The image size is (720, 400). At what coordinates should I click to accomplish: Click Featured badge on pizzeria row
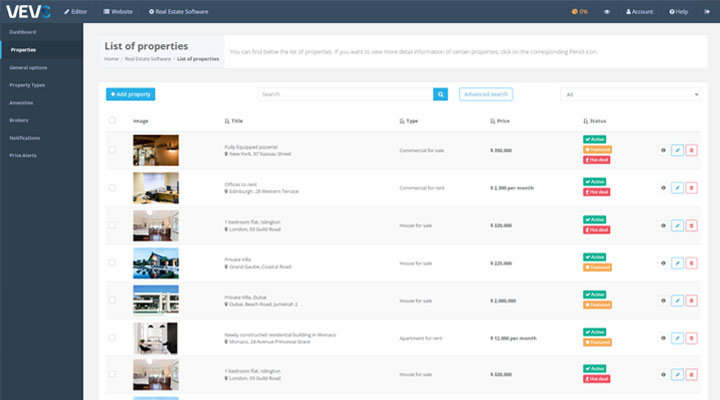tap(597, 150)
